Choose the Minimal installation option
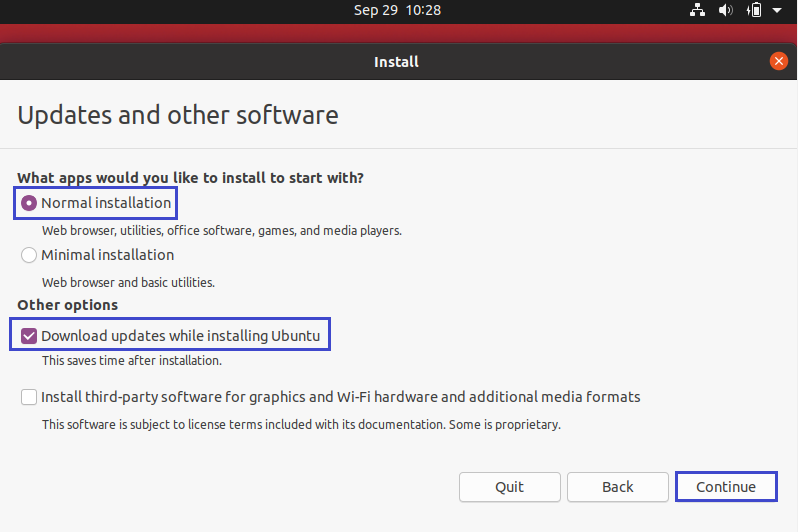Image resolution: width=798 pixels, height=532 pixels. pyautogui.click(x=29, y=255)
